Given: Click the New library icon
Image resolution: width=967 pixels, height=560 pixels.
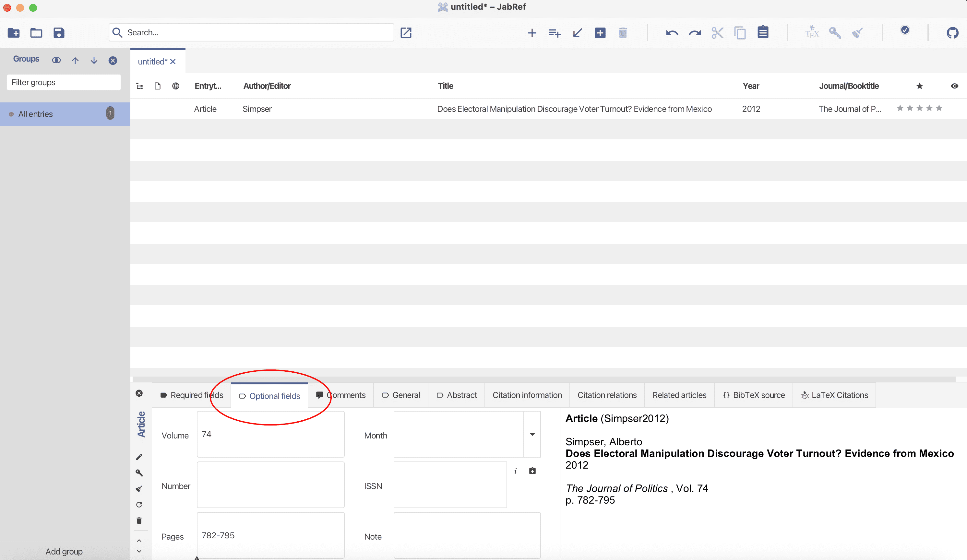Looking at the screenshot, I should pos(13,33).
